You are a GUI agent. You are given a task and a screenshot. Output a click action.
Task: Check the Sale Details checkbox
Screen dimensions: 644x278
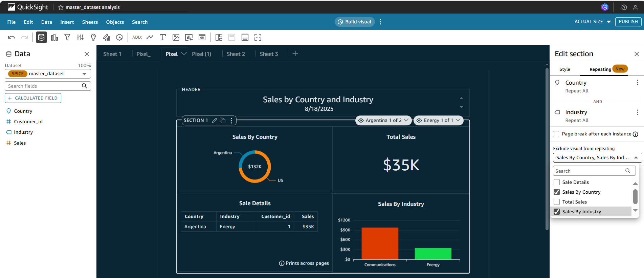click(557, 182)
